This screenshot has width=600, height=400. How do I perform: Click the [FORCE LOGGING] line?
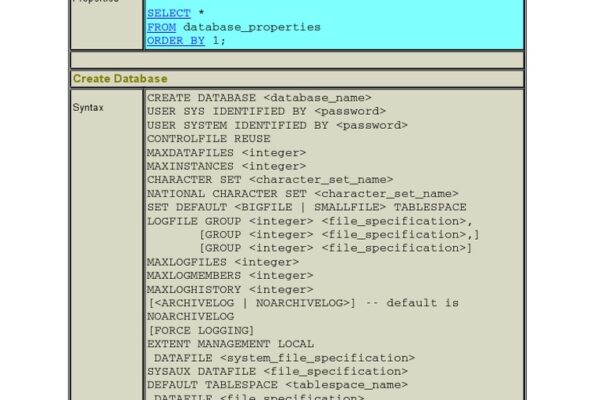click(x=201, y=330)
